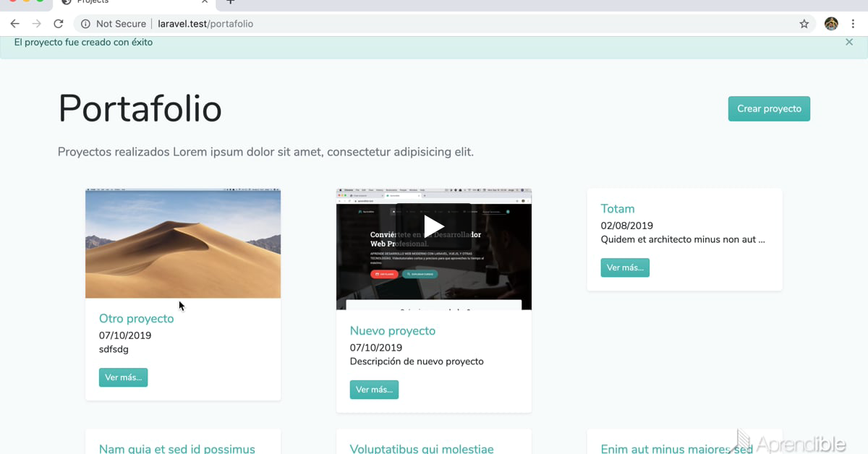The image size is (868, 454).
Task: Open a new tab with plus icon
Action: point(231,2)
